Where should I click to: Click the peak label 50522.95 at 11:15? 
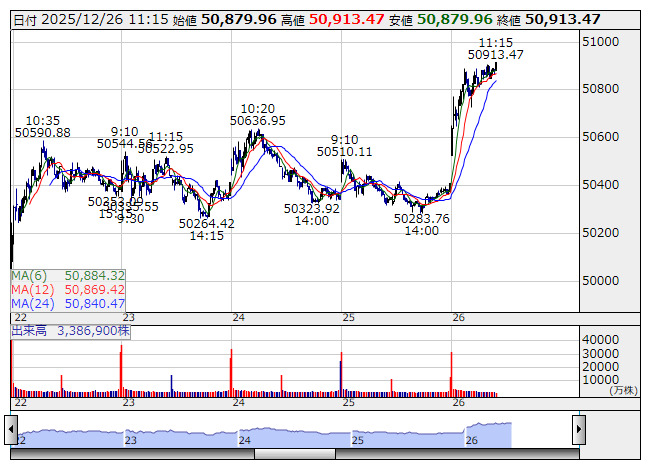click(x=166, y=149)
